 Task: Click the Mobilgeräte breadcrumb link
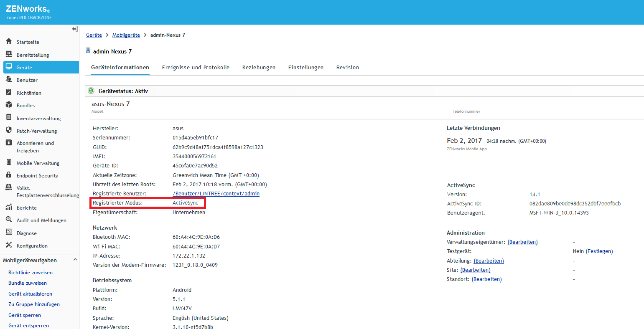pyautogui.click(x=126, y=35)
